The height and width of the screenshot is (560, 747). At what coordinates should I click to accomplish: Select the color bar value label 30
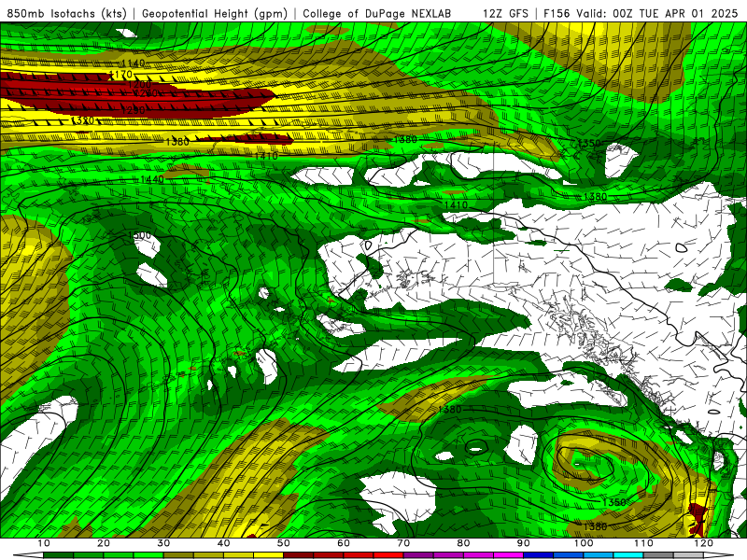point(163,543)
